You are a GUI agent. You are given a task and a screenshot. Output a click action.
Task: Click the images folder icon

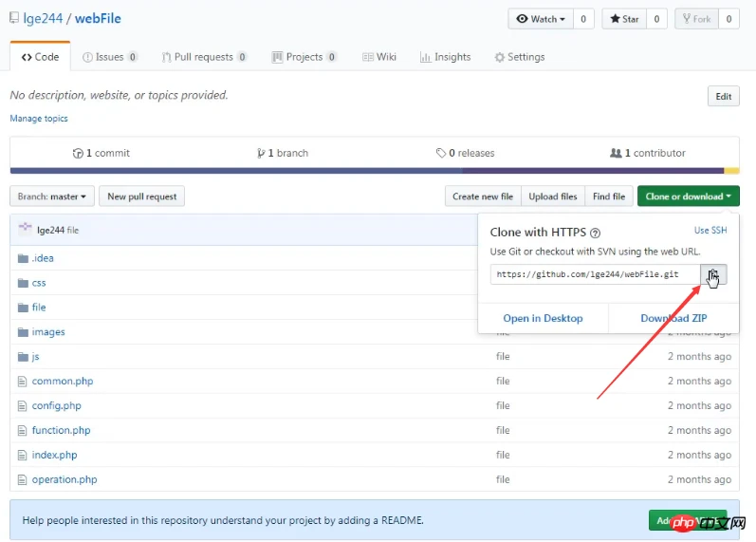pyautogui.click(x=24, y=332)
